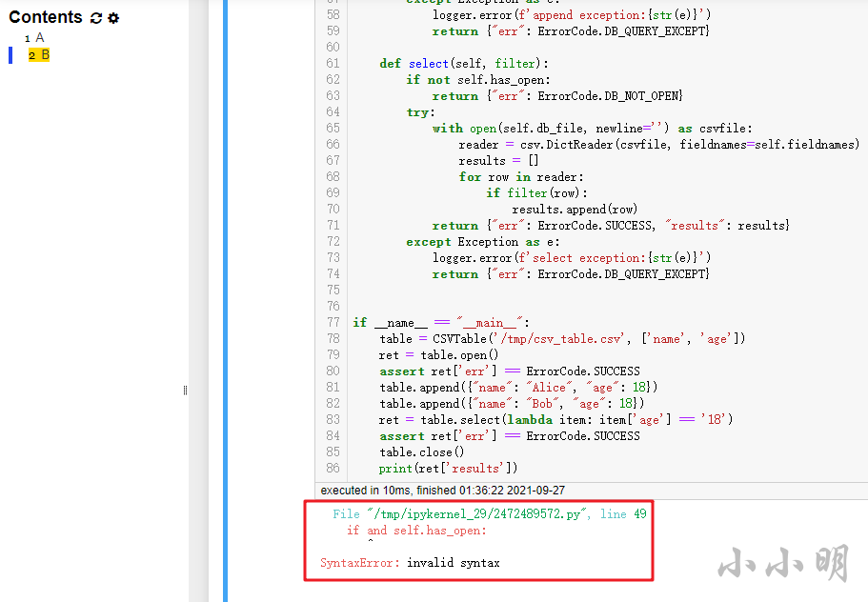
Task: Click 'SyntaxError: invalid syntax' message
Action: 410,563
